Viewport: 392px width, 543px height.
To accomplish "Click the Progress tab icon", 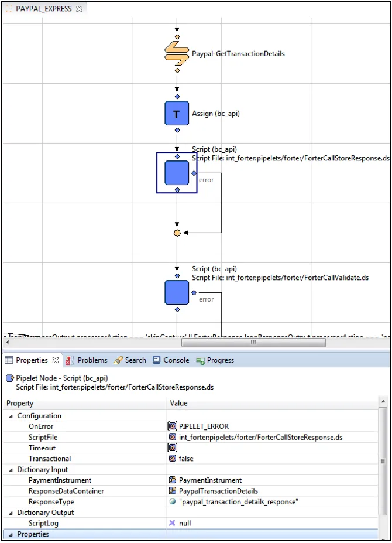I will pyautogui.click(x=200, y=360).
